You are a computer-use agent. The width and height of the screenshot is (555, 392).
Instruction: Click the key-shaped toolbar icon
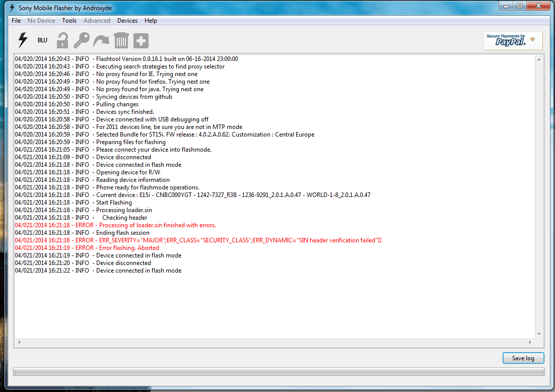[x=82, y=40]
